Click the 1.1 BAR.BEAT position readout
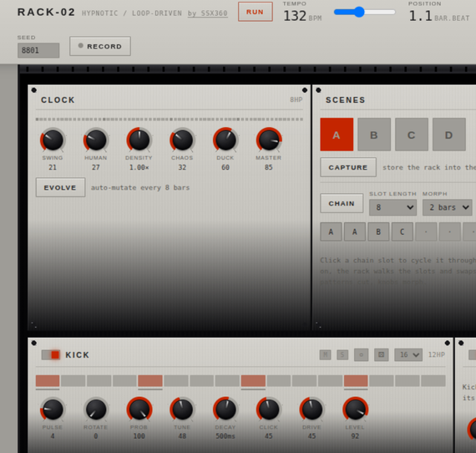 tap(439, 16)
